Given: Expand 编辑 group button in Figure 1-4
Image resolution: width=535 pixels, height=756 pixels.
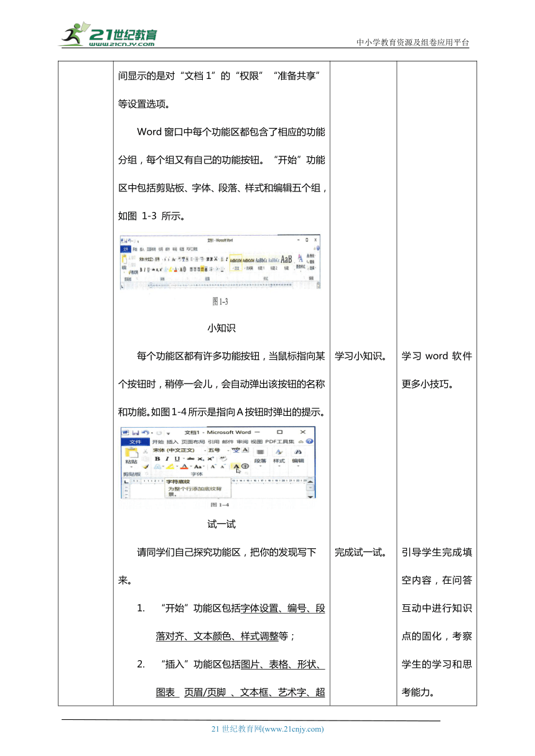Looking at the screenshot, I should pyautogui.click(x=298, y=457).
